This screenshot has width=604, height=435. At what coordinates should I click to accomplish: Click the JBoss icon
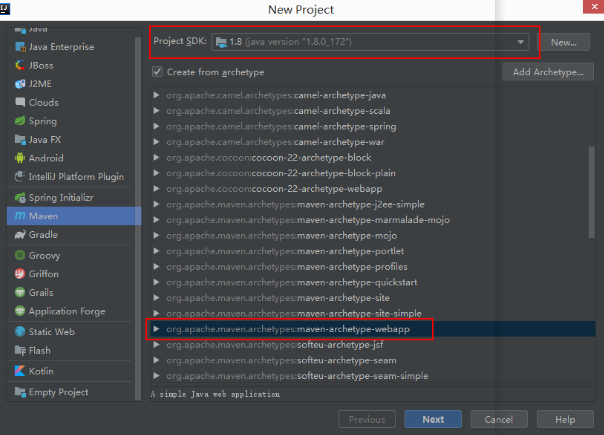(x=20, y=66)
